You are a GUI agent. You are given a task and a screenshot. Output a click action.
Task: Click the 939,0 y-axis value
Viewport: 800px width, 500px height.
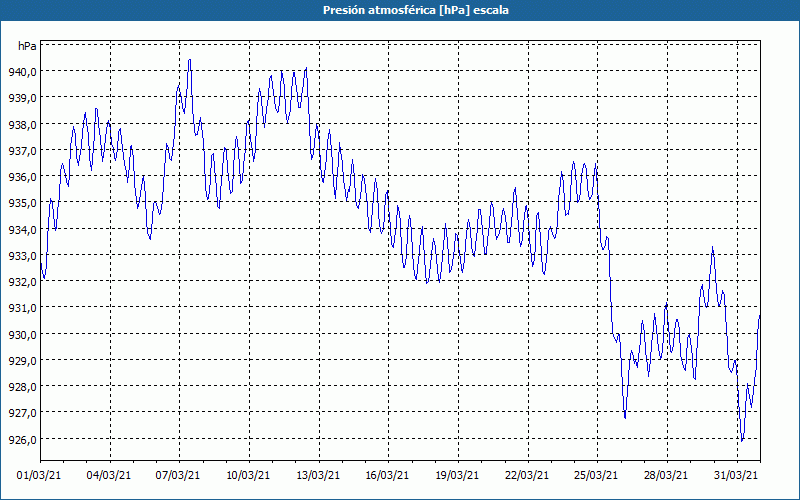coord(22,98)
